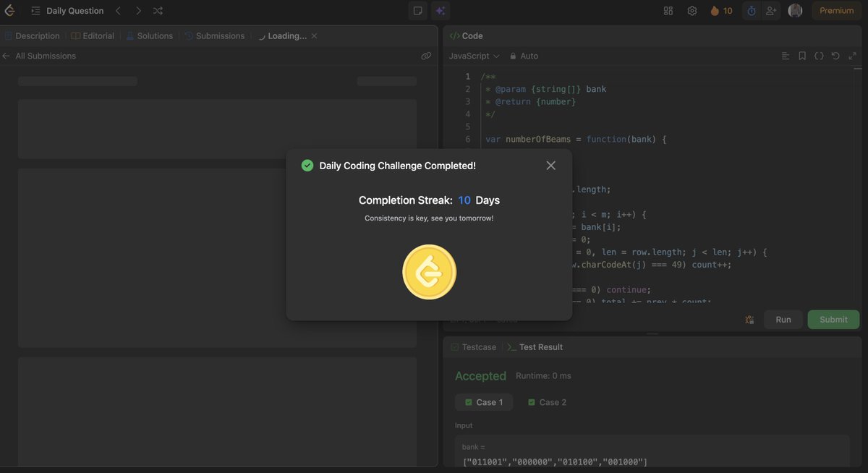This screenshot has width=868, height=473.
Task: Click "Daily Coding Challenge Completed!" heading
Action: pyautogui.click(x=398, y=166)
